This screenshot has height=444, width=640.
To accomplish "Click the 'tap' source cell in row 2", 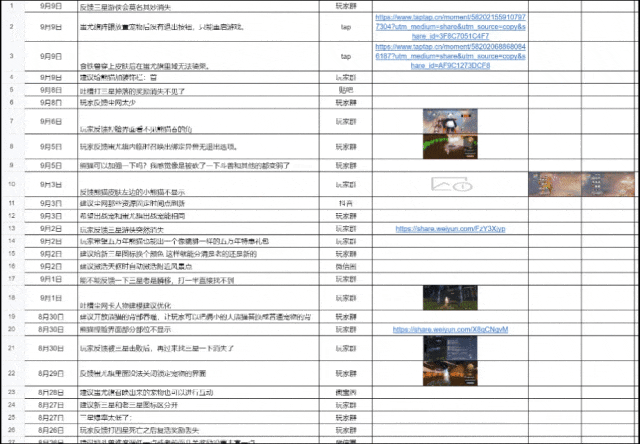I will pyautogui.click(x=346, y=27).
